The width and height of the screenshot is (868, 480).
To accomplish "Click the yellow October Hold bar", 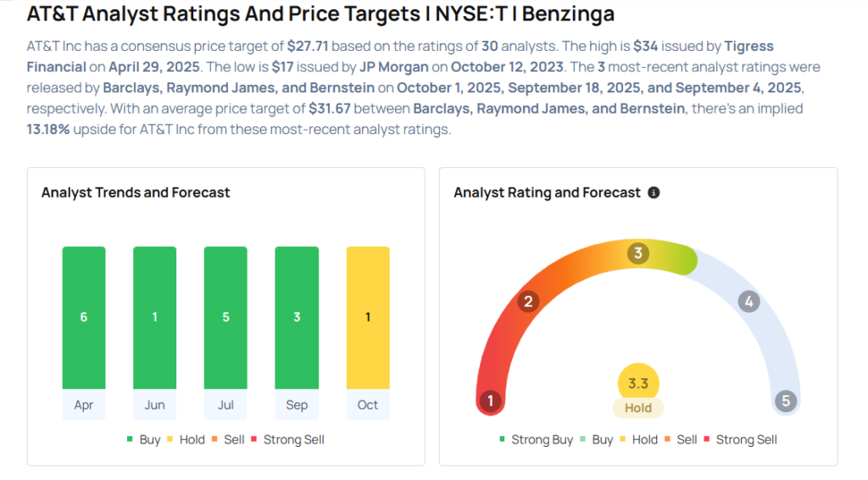I will click(368, 317).
